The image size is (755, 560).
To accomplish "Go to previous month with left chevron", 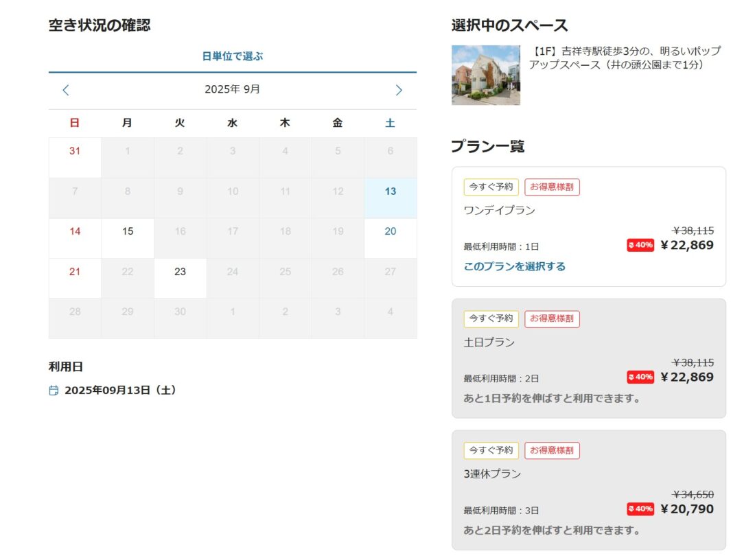I will pyautogui.click(x=66, y=90).
